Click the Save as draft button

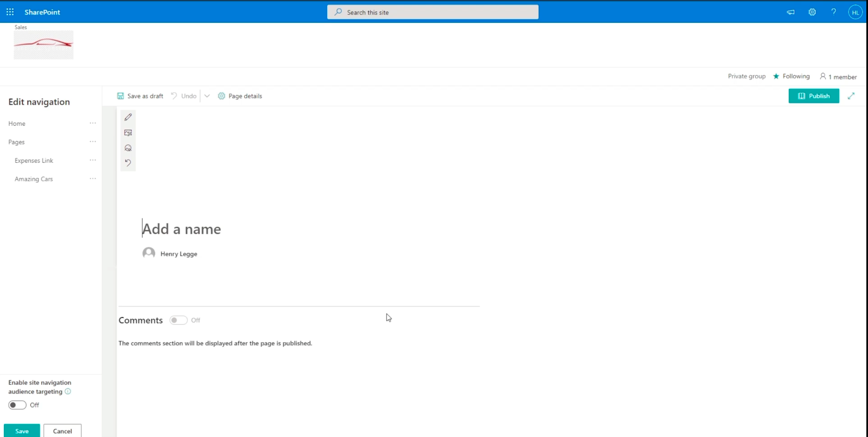click(140, 96)
